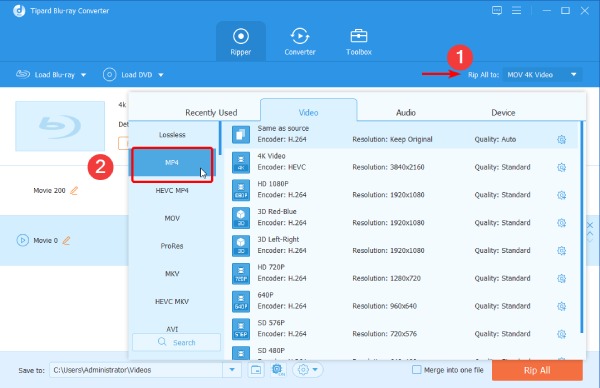This screenshot has height=388, width=600.
Task: Click the 640P preset icon
Action: [x=241, y=301]
